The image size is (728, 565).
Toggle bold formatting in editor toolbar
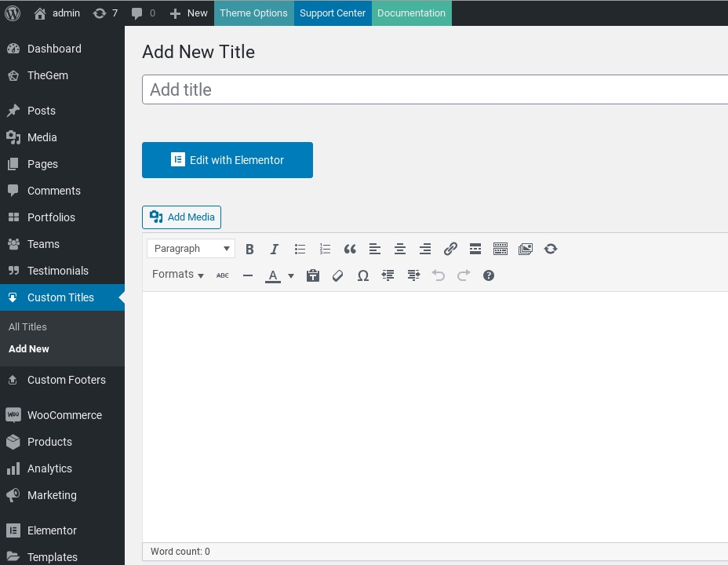pyautogui.click(x=249, y=249)
